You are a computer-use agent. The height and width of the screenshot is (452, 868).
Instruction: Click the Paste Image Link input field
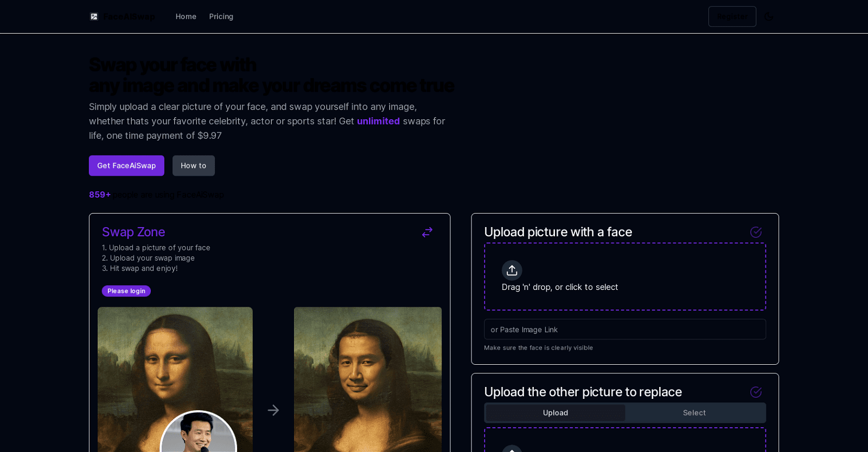624,330
